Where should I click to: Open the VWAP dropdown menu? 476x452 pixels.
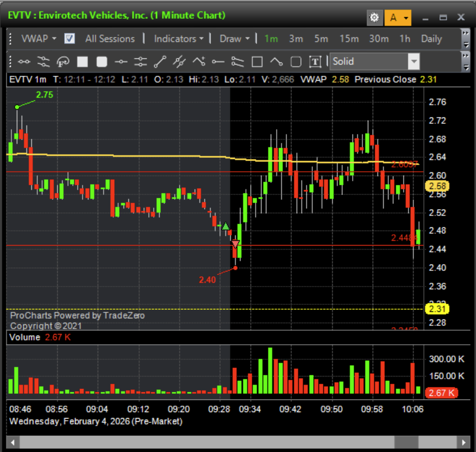click(x=39, y=39)
